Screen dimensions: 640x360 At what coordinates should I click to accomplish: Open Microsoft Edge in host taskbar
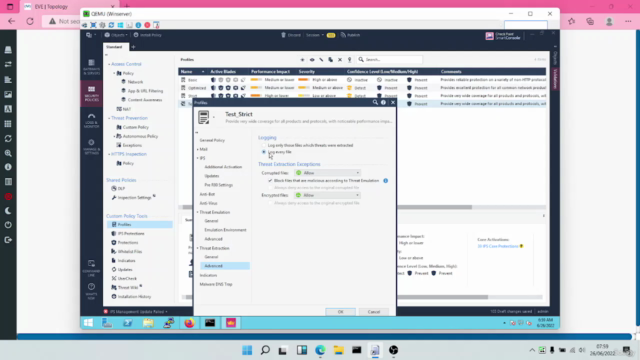coord(320,350)
